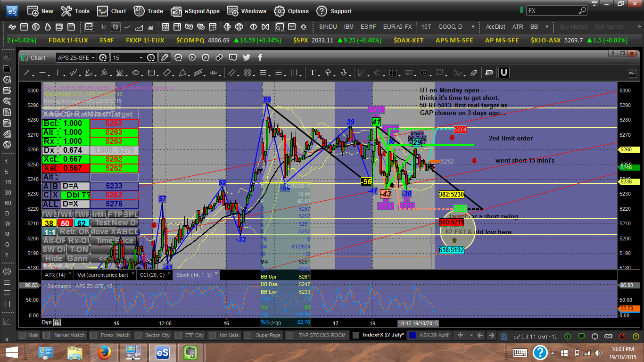Share the chart on Twitter
The width and height of the screenshot is (644, 362).
(x=247, y=58)
